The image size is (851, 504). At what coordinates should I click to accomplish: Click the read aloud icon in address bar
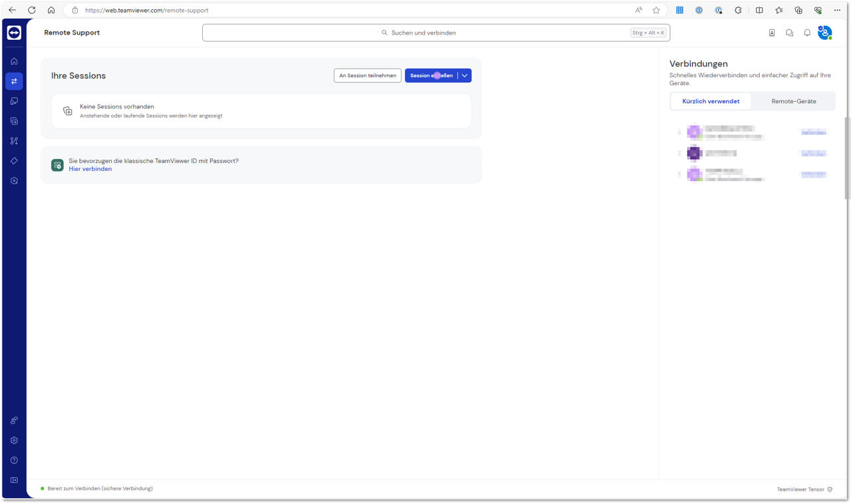click(x=638, y=10)
